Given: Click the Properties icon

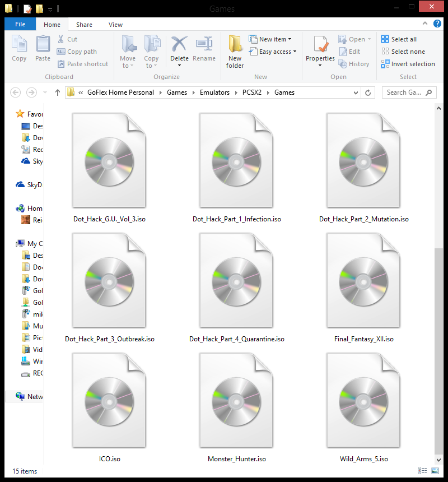Looking at the screenshot, I should [320, 44].
